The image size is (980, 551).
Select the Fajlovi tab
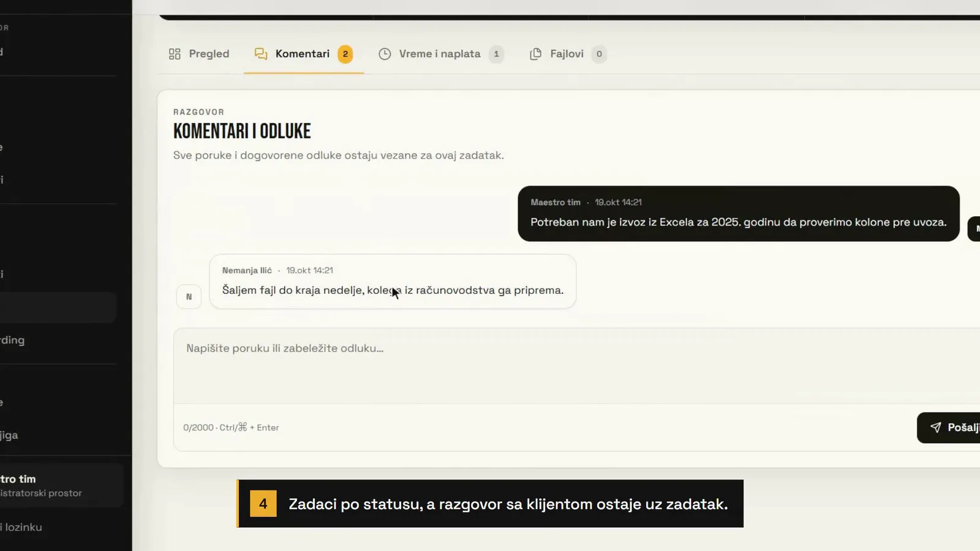tap(568, 54)
